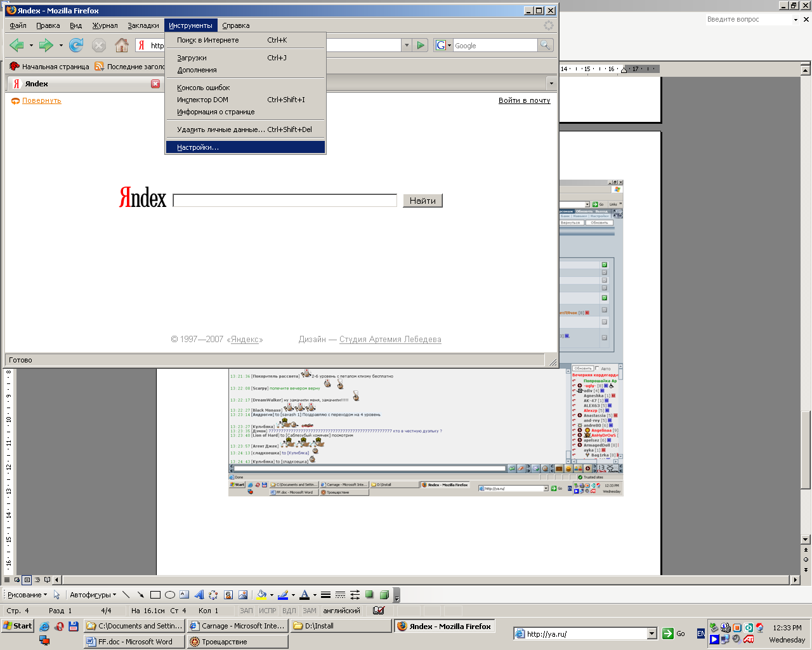This screenshot has width=812, height=650.
Task: Open the Рисование drawing menu
Action: click(27, 595)
